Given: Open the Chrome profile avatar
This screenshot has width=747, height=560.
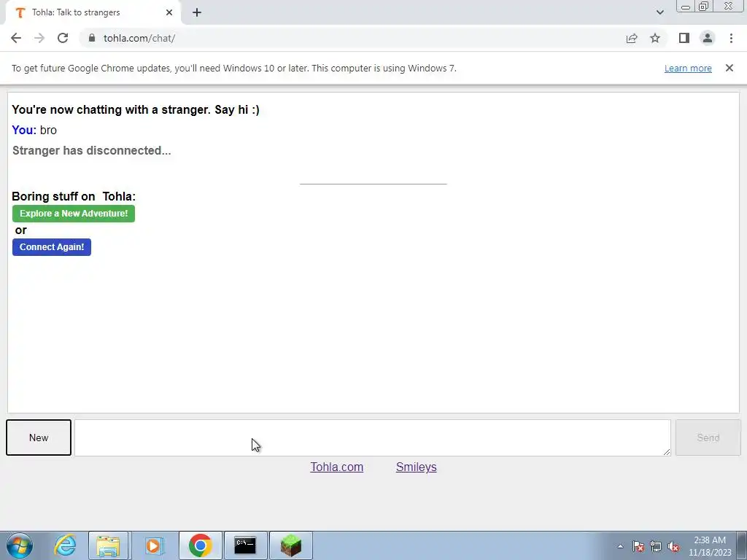Looking at the screenshot, I should pos(708,38).
